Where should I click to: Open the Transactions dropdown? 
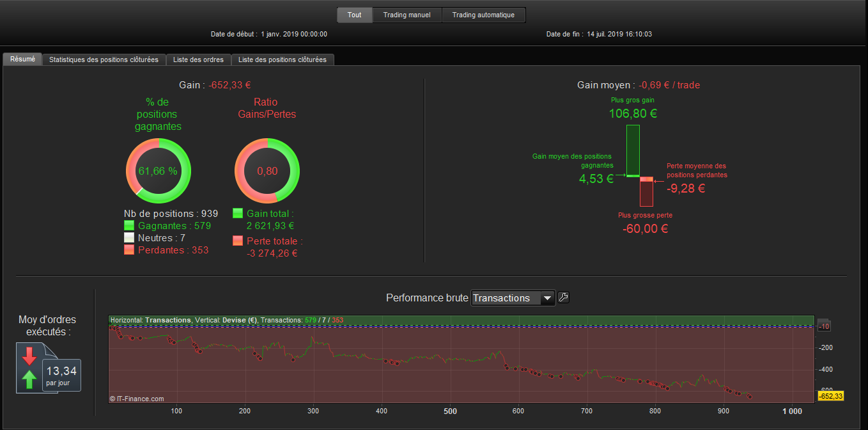tap(513, 298)
